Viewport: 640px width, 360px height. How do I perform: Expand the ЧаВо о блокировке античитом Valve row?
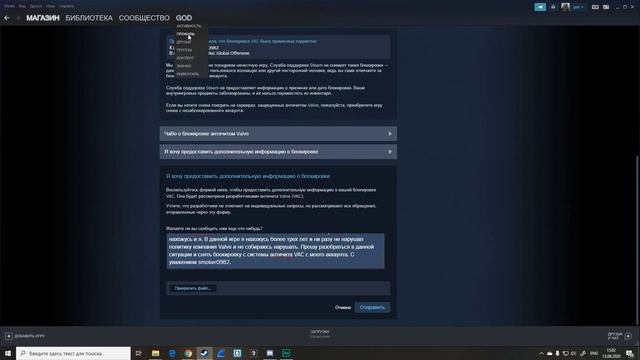[x=278, y=133]
